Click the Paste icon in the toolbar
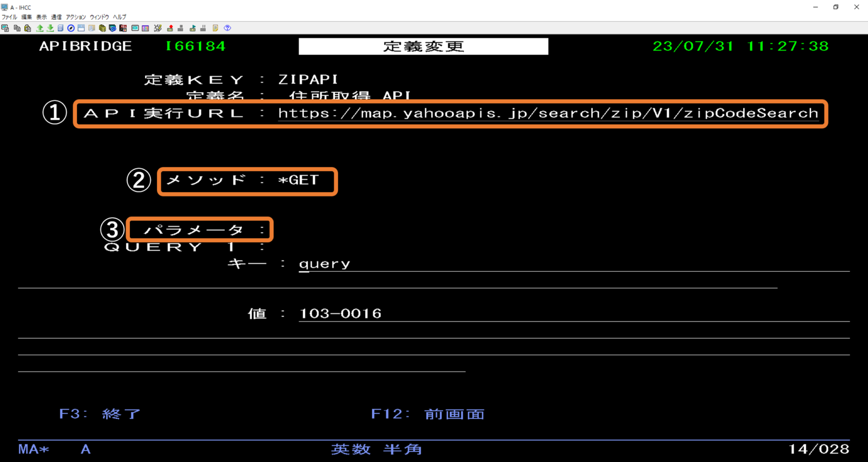The image size is (868, 462). (28, 28)
